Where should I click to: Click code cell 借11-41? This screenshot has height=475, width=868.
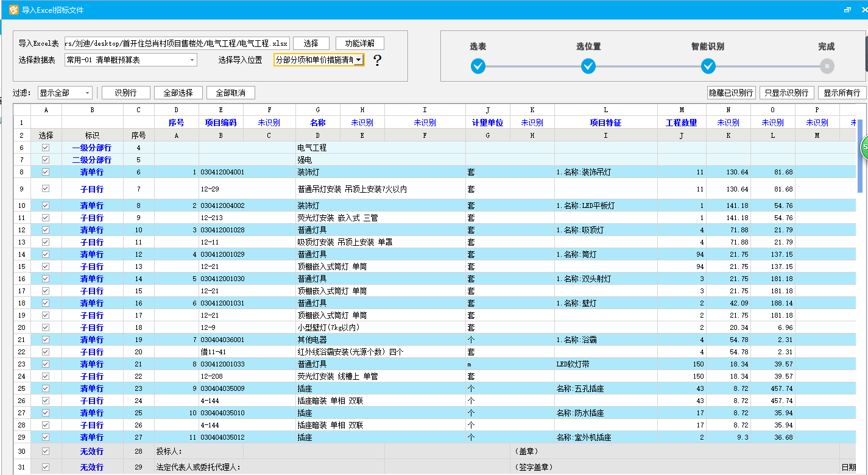pos(221,352)
